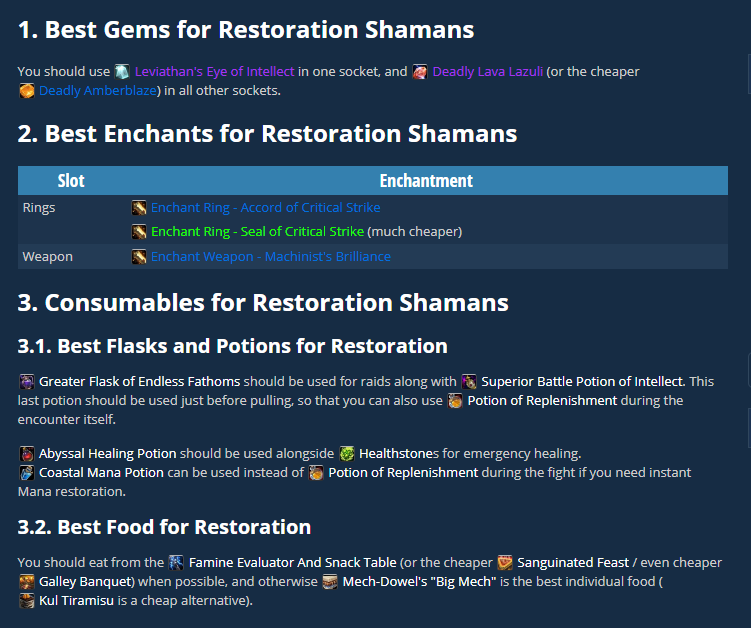
Task: Click the Abyssal Healing Potion icon
Action: pos(27,454)
